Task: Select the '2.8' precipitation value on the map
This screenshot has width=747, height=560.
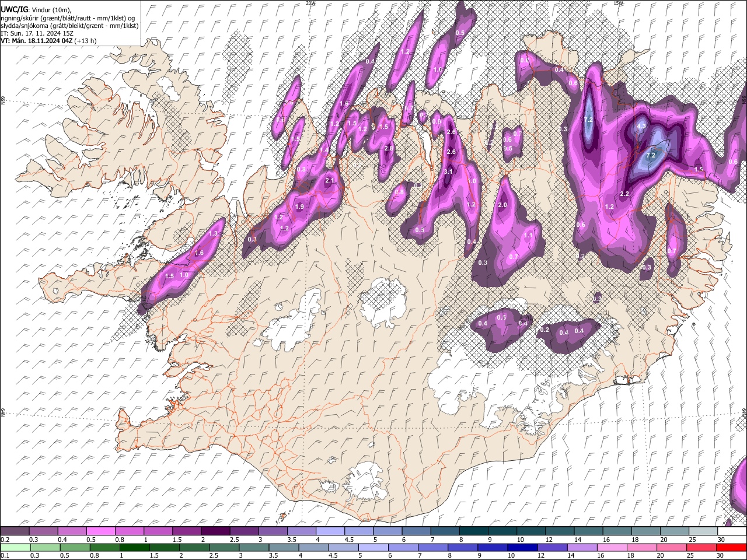Action: pyautogui.click(x=389, y=149)
